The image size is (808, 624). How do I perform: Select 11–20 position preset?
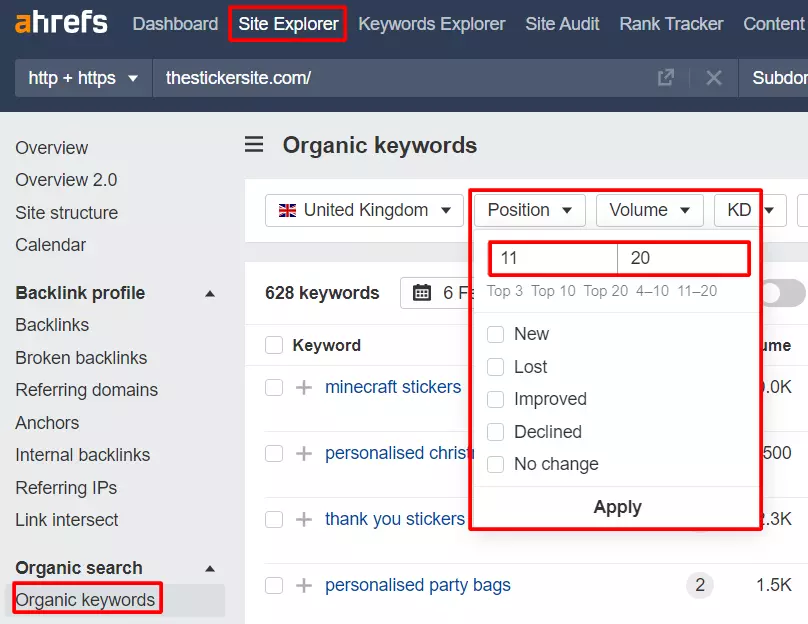coord(697,291)
